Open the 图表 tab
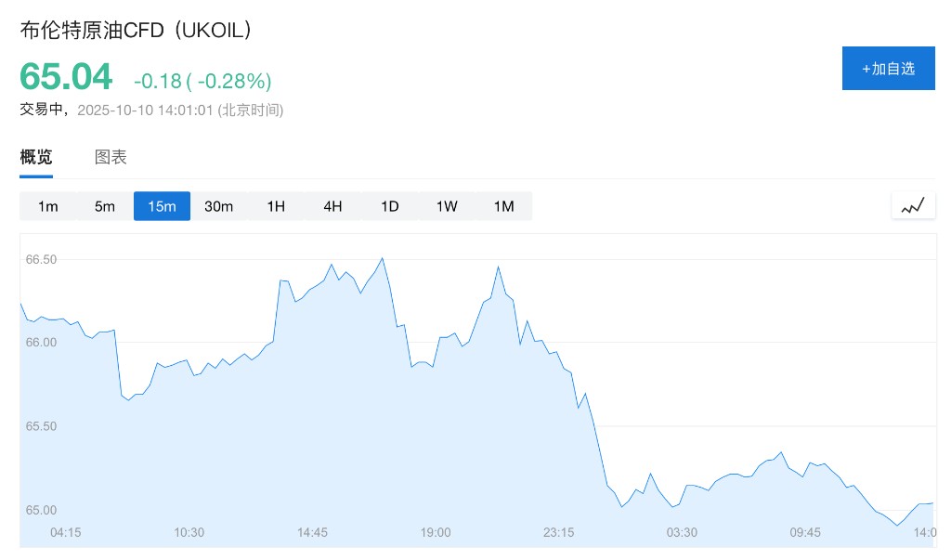This screenshot has width=951, height=560. [x=111, y=157]
